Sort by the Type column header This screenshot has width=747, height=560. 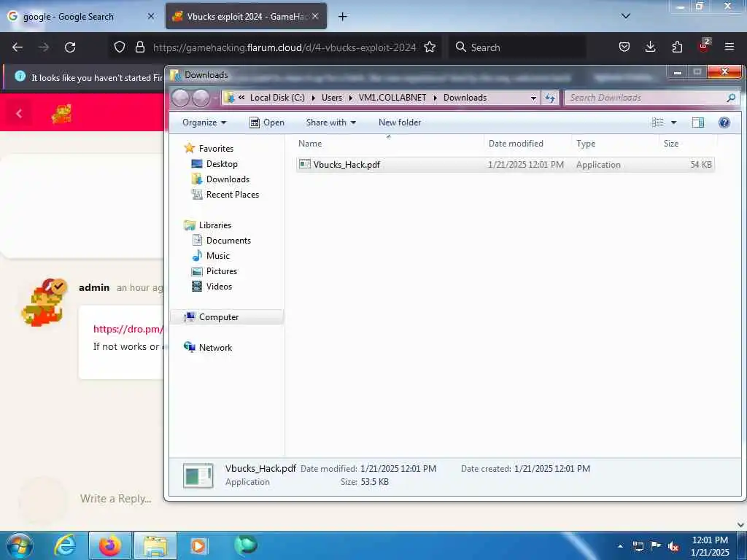616,144
